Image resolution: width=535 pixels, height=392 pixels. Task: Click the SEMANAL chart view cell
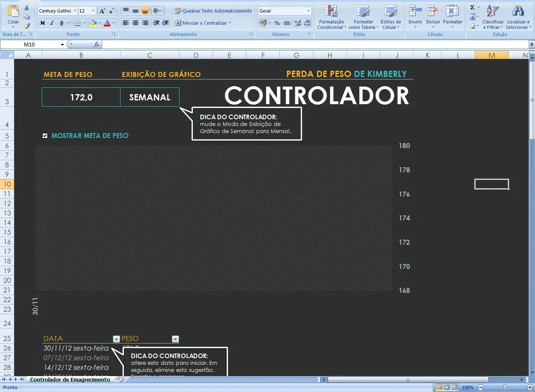[150, 97]
